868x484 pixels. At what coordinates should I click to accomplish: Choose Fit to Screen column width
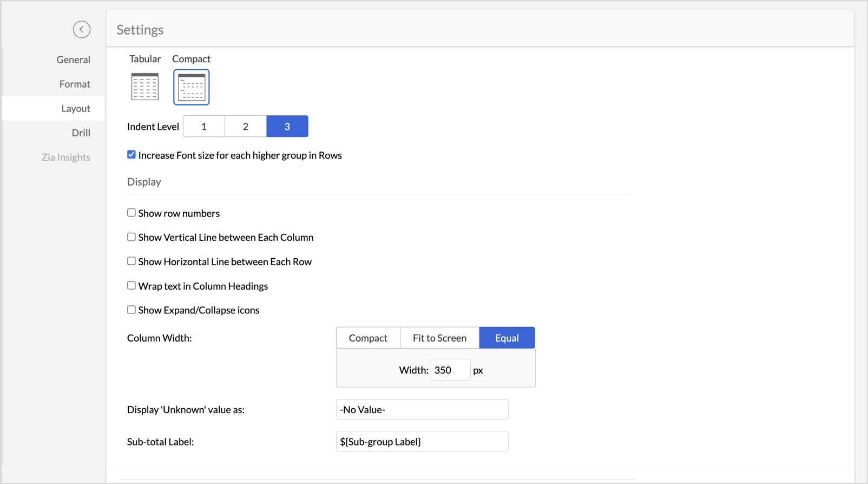[x=439, y=338]
